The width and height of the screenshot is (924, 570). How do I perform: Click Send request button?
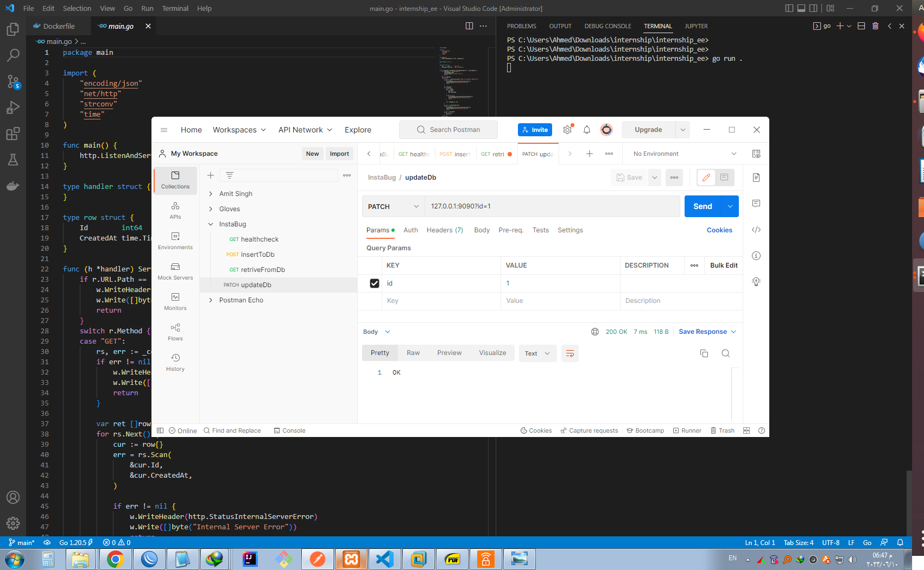click(x=703, y=206)
